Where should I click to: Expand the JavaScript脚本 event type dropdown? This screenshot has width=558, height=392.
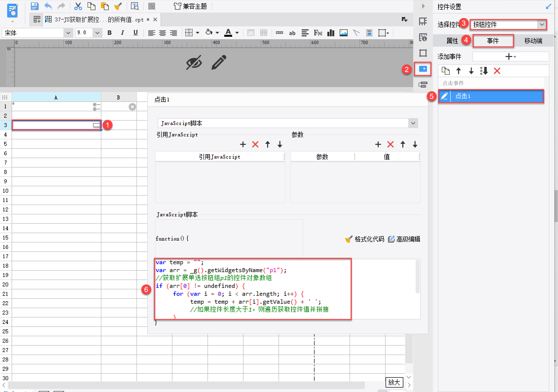point(413,123)
